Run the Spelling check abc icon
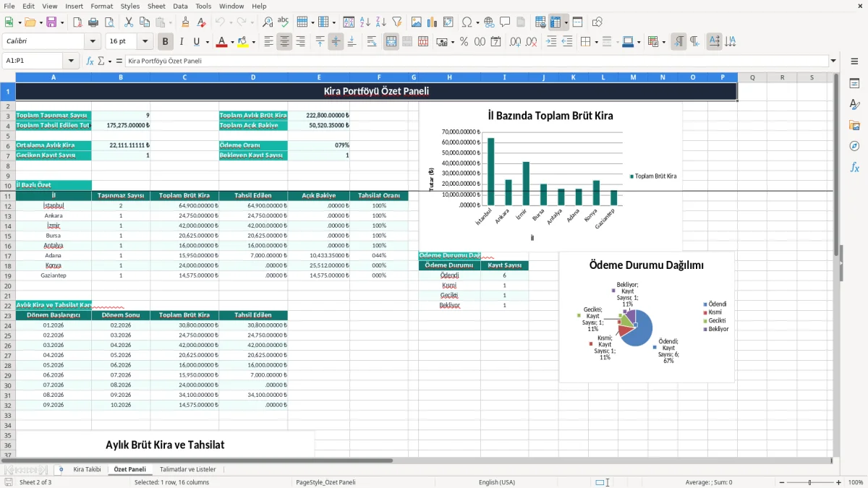 point(283,22)
